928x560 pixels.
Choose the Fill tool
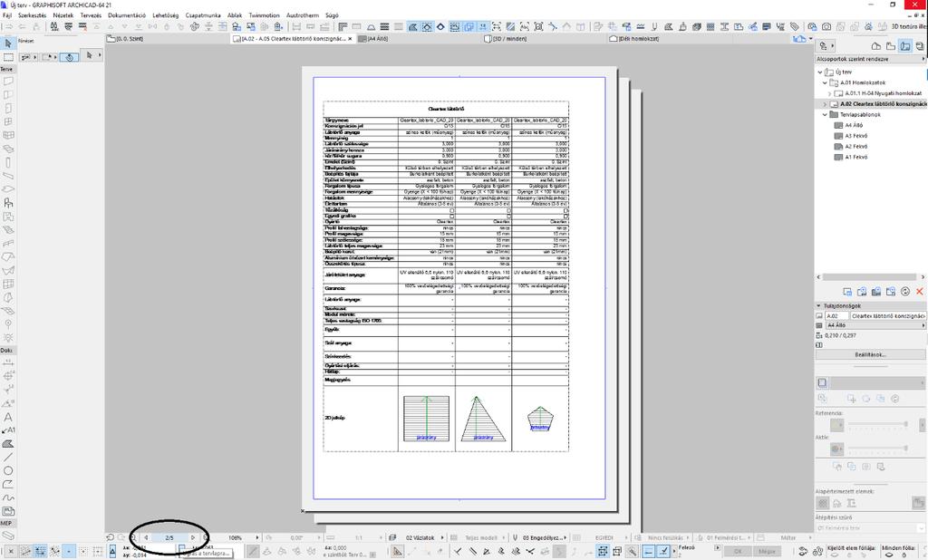(8, 443)
